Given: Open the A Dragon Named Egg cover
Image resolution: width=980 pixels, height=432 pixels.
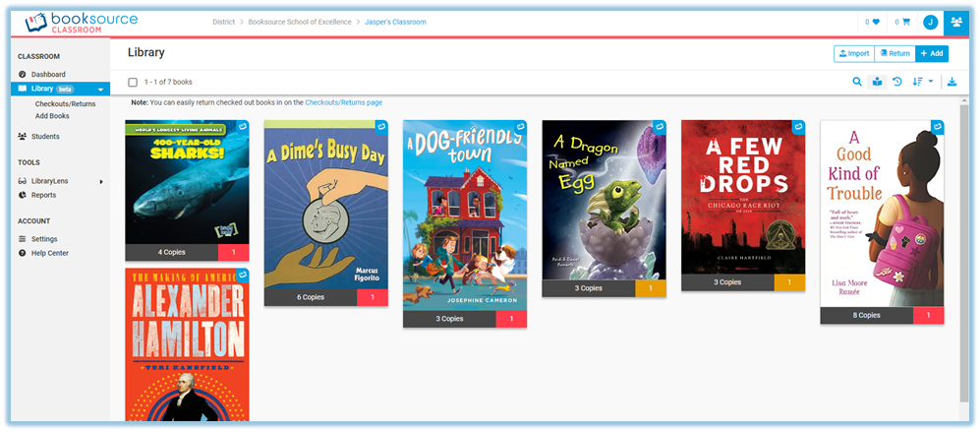Looking at the screenshot, I should pyautogui.click(x=604, y=201).
